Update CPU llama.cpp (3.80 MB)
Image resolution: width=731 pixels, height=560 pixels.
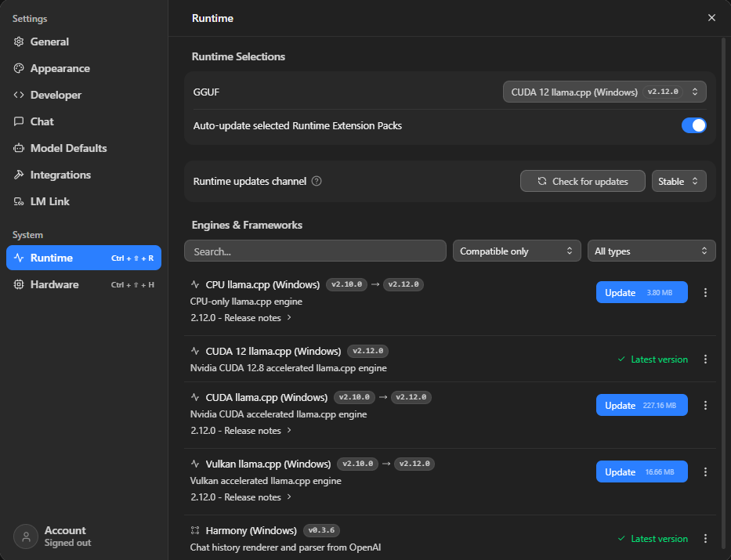(642, 292)
